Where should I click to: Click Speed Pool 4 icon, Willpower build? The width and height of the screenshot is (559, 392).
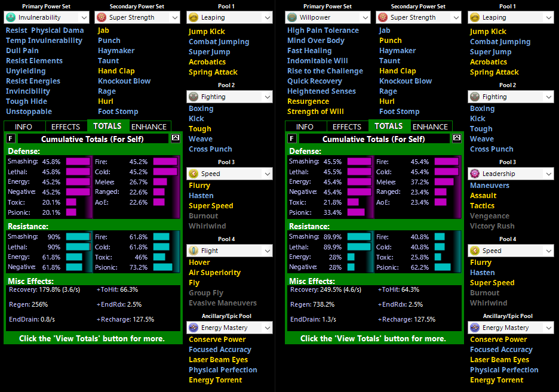[x=475, y=251]
